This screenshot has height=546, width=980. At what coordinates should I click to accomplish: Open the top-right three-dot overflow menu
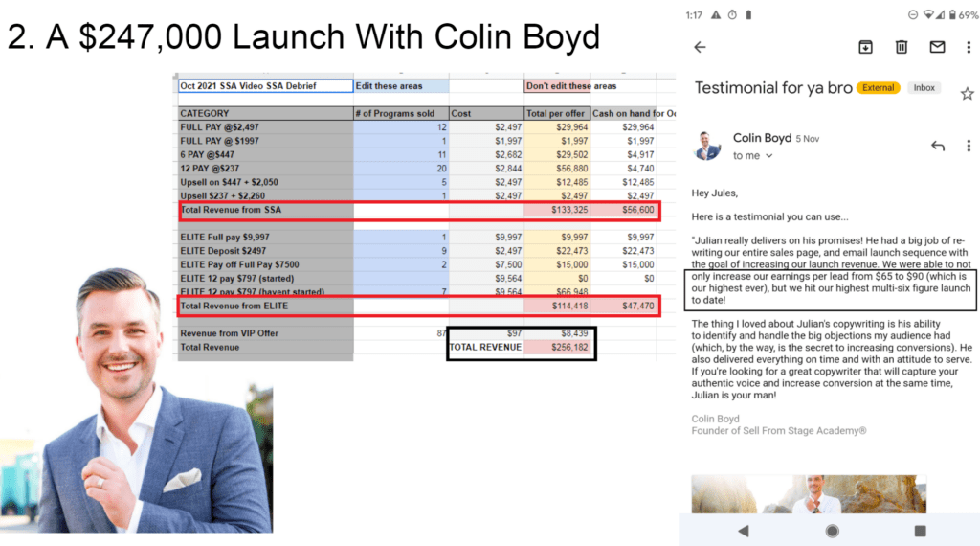(968, 47)
